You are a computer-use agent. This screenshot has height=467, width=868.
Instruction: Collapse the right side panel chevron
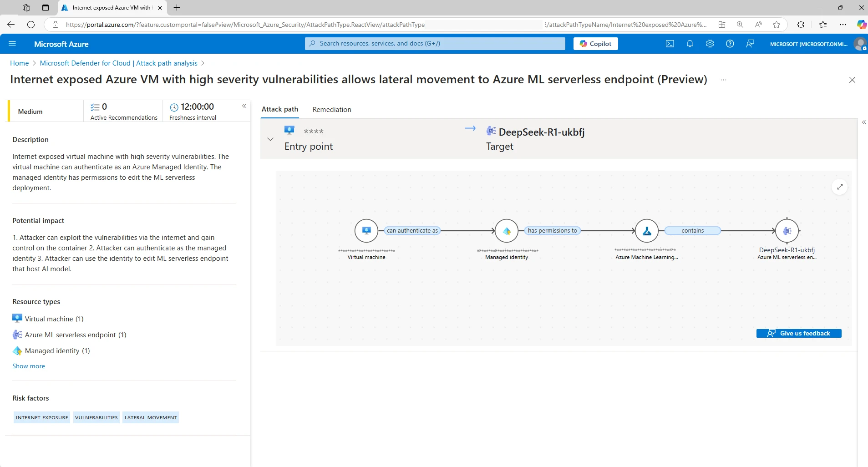(x=863, y=122)
